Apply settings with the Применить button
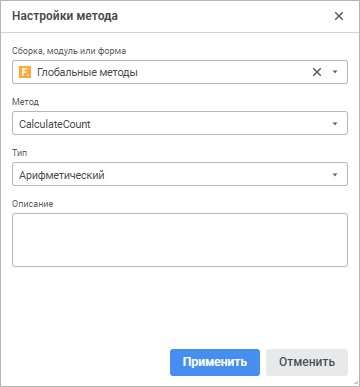Viewport: 360px width, 387px height. [x=215, y=362]
